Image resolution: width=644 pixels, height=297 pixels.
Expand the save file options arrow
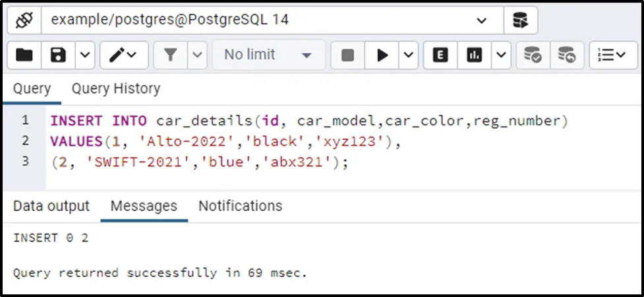click(x=85, y=55)
